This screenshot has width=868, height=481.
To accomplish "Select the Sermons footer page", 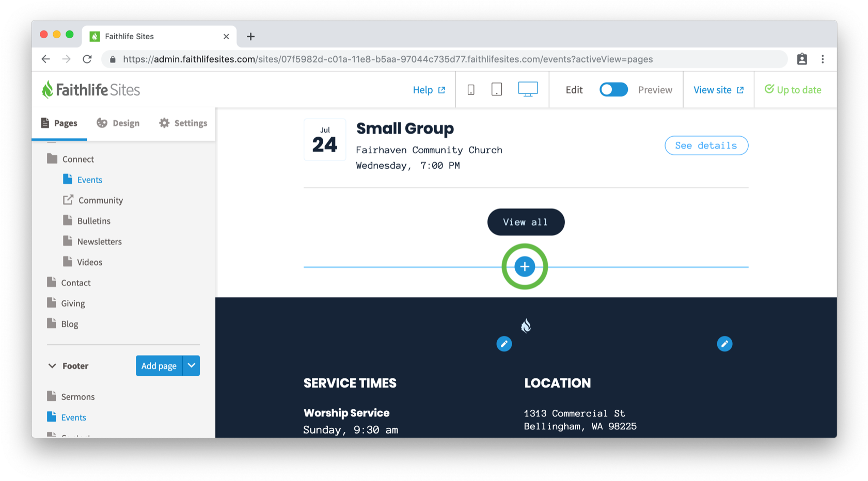I will [78, 397].
